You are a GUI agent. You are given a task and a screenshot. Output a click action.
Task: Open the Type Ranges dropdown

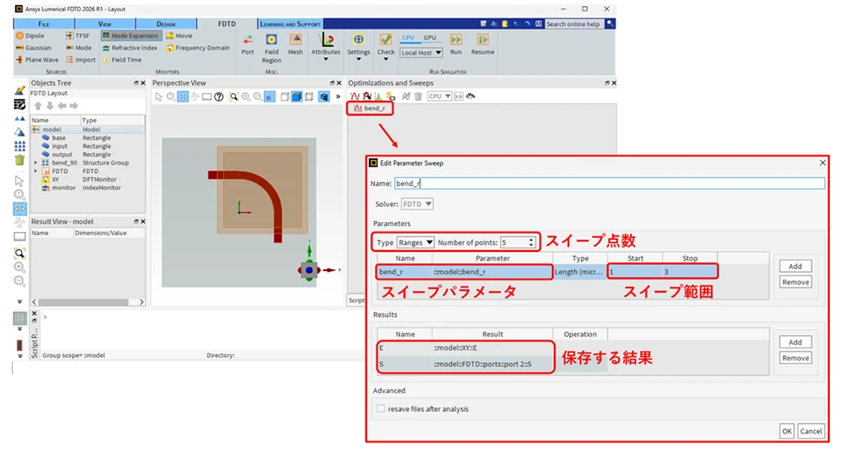click(415, 242)
